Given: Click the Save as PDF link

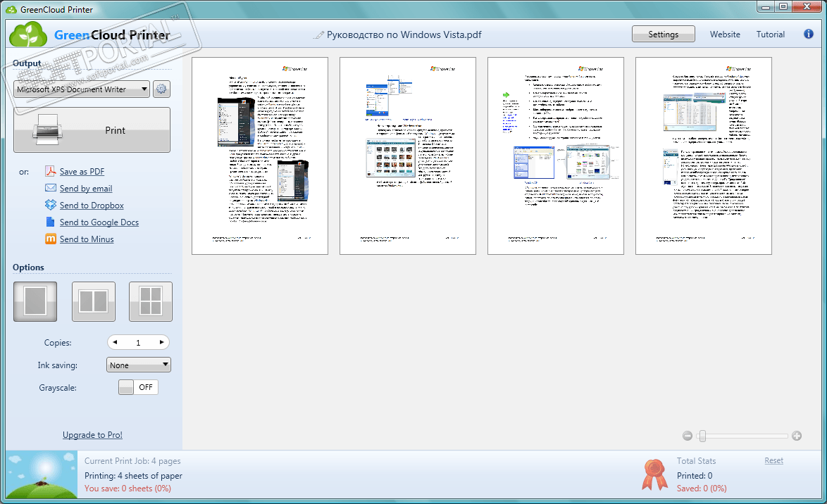Looking at the screenshot, I should pos(82,171).
